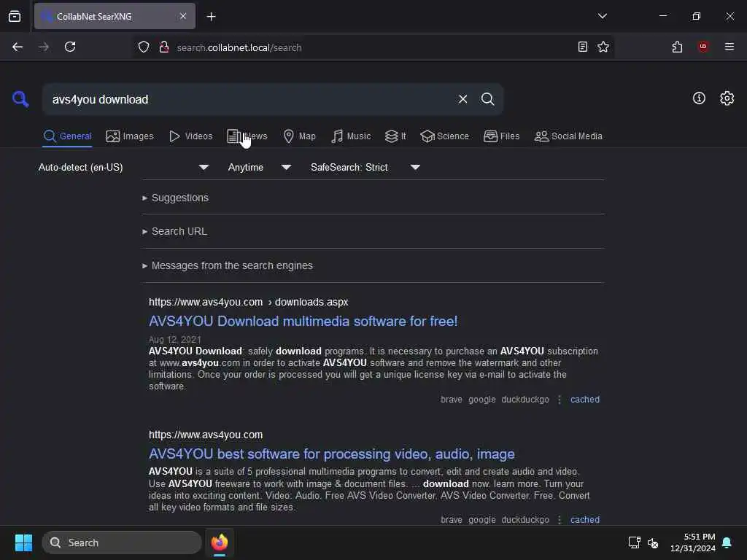Open a new browser tab
This screenshot has width=747, height=560.
[211, 17]
